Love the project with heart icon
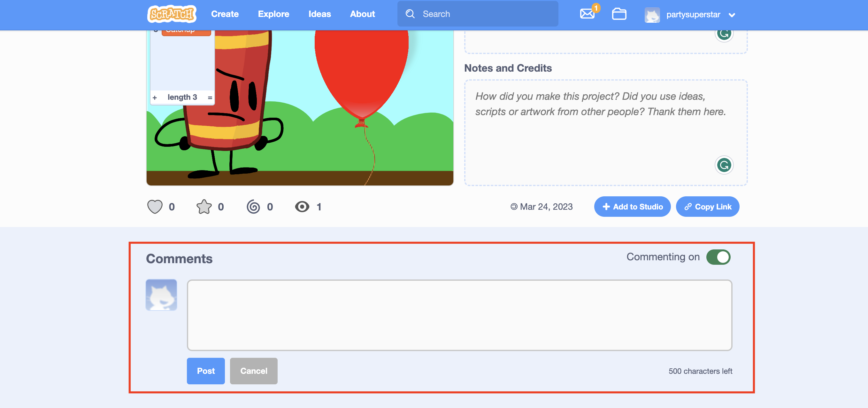 point(155,207)
